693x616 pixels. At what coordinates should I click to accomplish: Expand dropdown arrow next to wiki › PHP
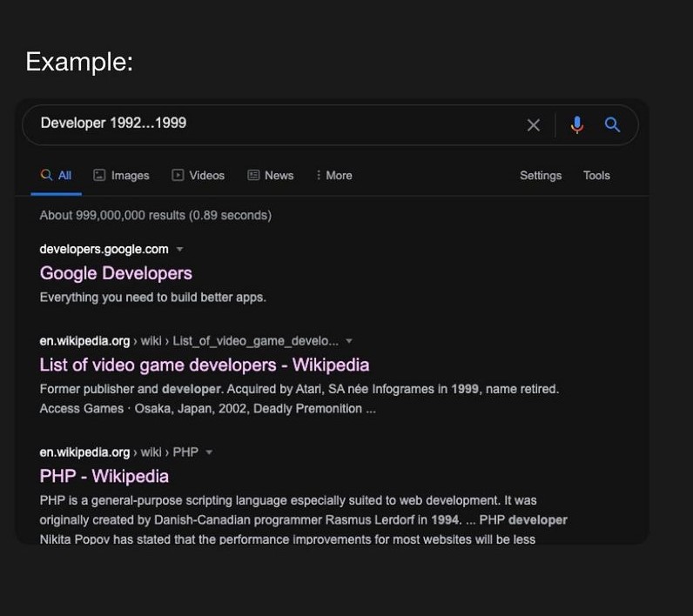point(209,452)
